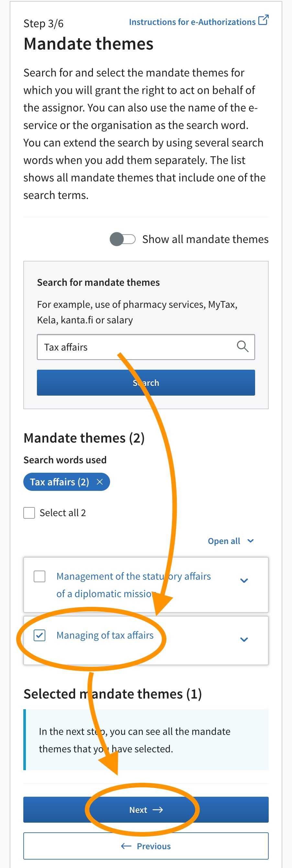292x868 pixels.
Task: Remove the Tax affairs search word chip
Action: coord(100,482)
